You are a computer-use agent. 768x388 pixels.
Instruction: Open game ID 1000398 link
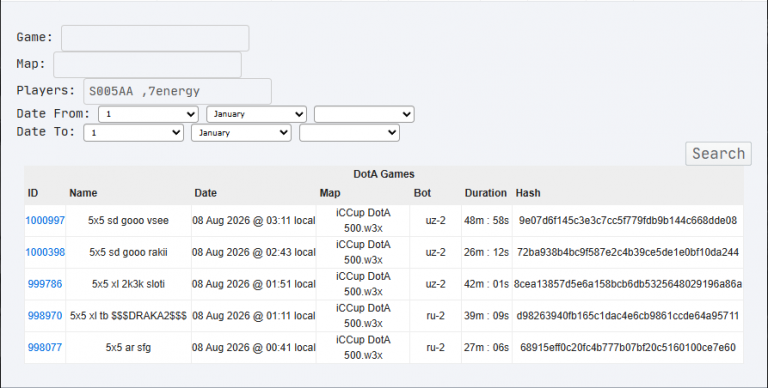pos(45,252)
